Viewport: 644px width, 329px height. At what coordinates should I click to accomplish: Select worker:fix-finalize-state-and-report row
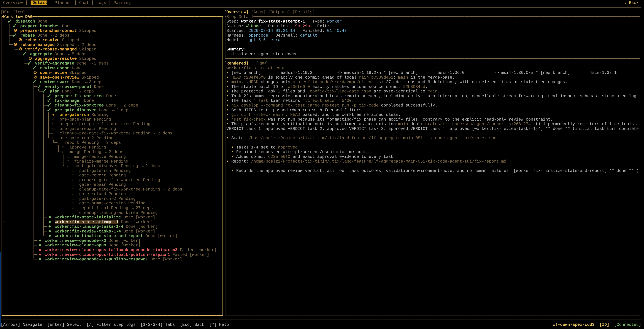(99, 236)
